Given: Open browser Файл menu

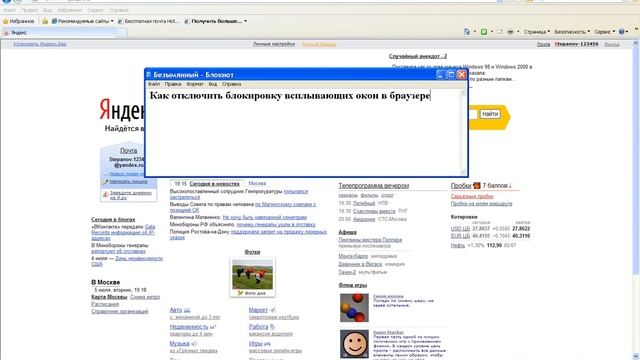Looking at the screenshot, I should click(9, 10).
